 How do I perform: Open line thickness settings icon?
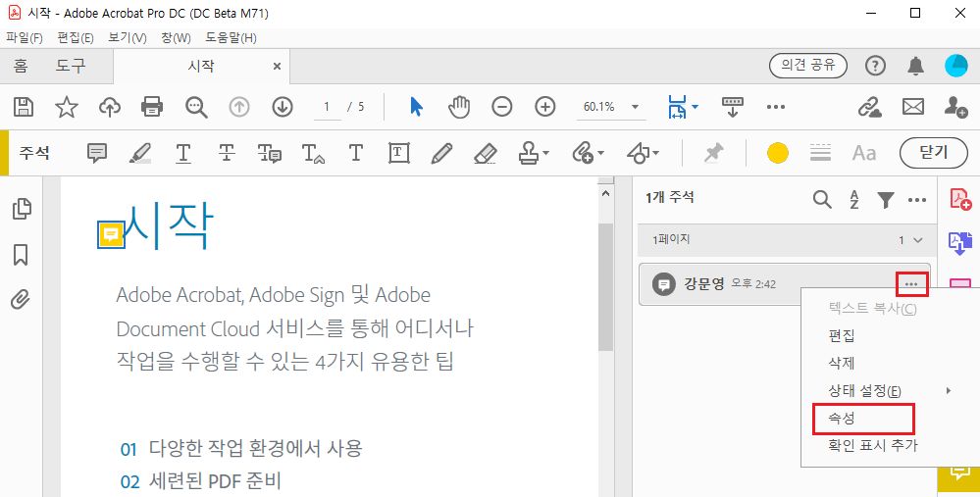point(820,153)
